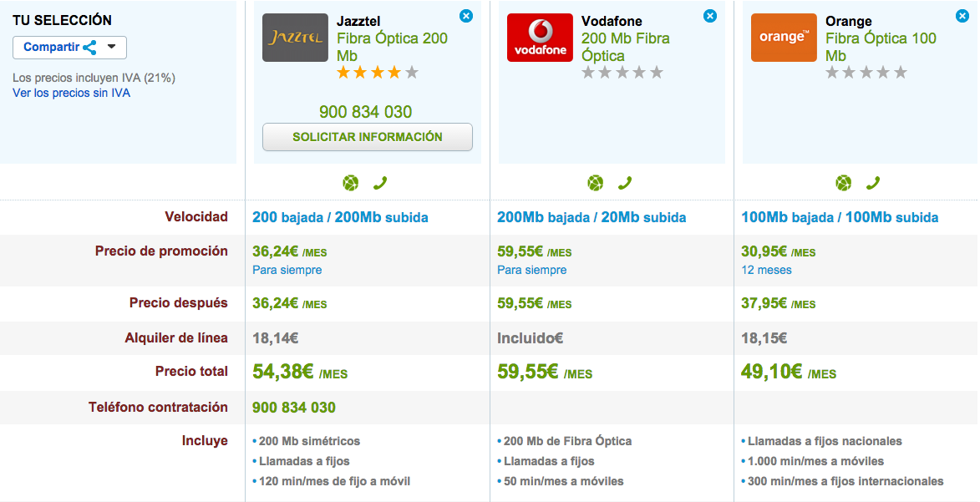This screenshot has width=980, height=502.
Task: Click the globe internet icon under Vodafone
Action: tap(596, 183)
